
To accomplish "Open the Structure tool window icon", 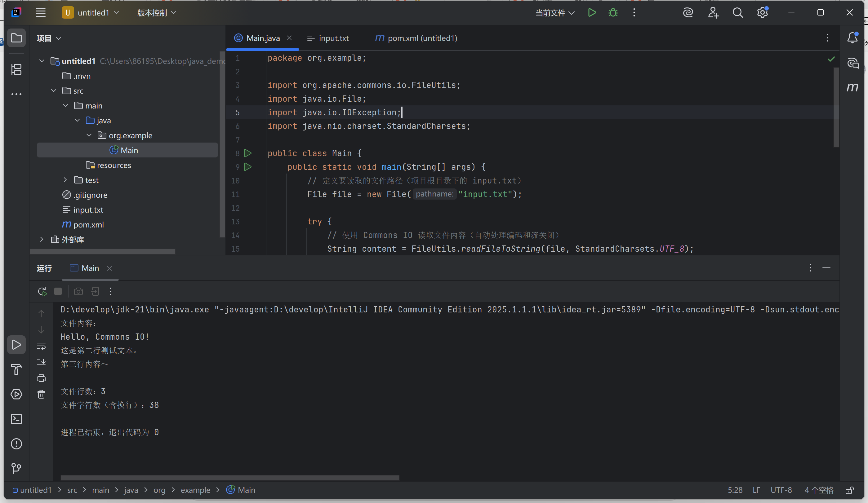I will point(16,69).
